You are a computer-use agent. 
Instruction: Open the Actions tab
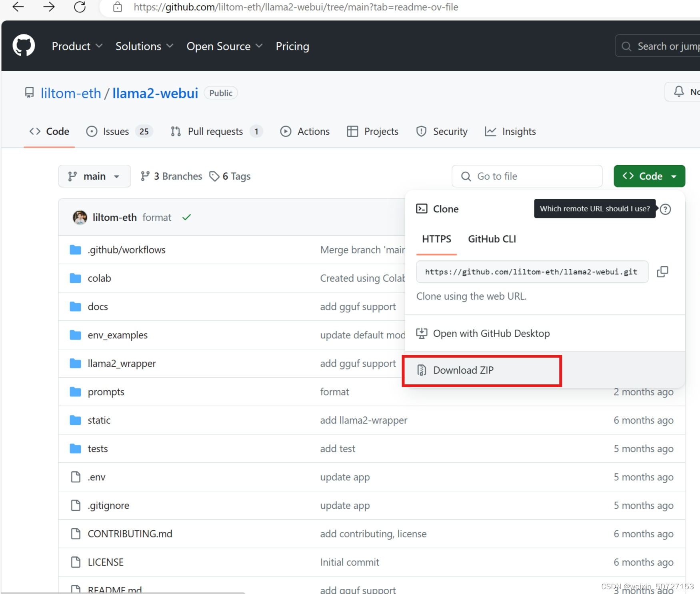point(305,132)
